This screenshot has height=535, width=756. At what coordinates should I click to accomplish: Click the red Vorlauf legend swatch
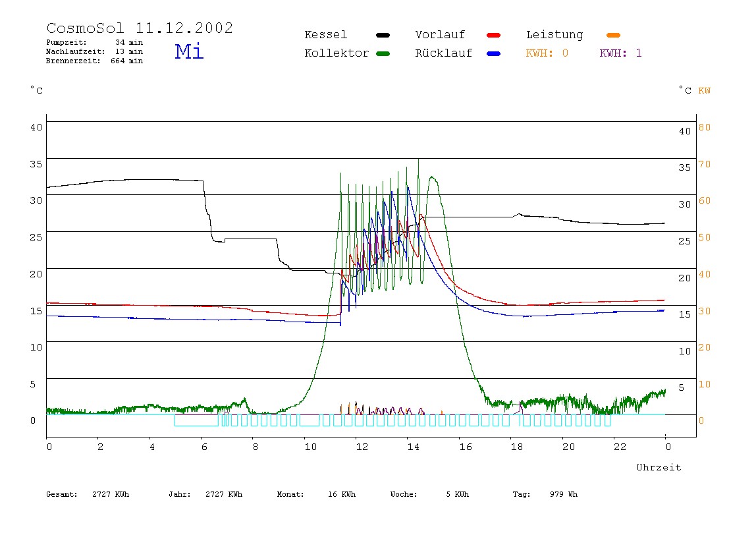pos(494,35)
